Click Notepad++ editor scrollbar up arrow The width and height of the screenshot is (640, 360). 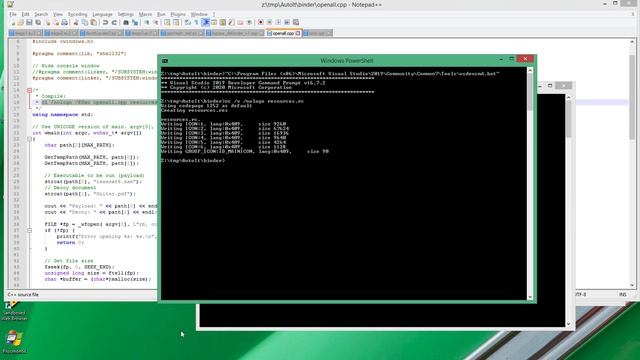pyautogui.click(x=632, y=42)
